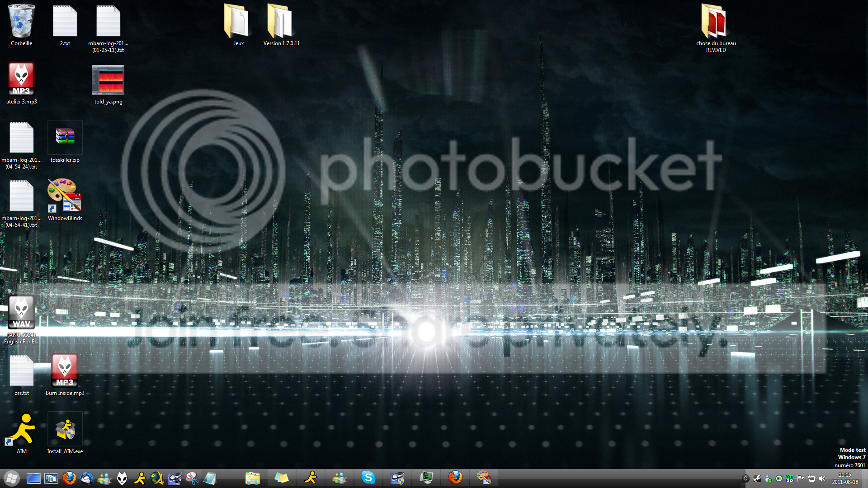
Task: Open Sticky Notes taskbar button
Action: coord(282,478)
